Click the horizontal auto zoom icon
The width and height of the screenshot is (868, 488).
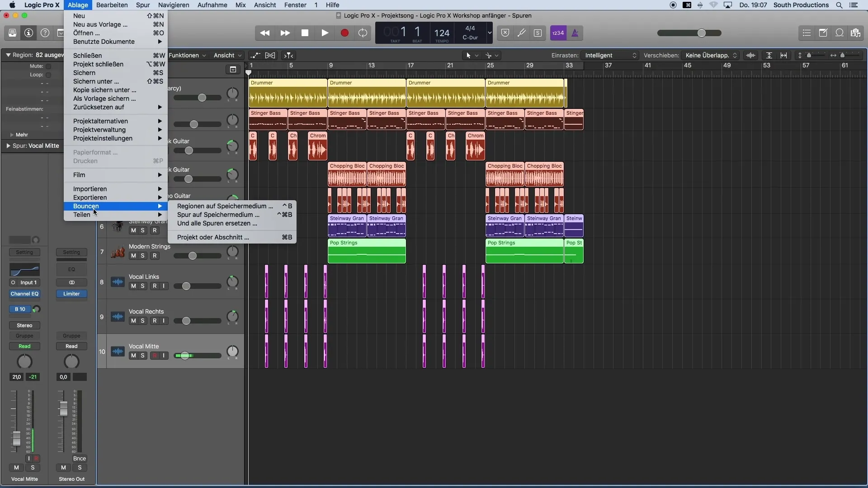click(784, 56)
